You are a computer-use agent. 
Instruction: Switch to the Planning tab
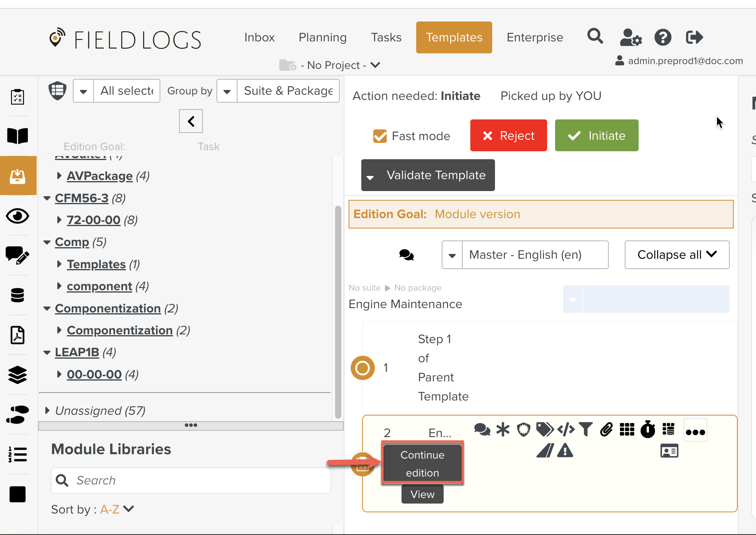point(322,37)
